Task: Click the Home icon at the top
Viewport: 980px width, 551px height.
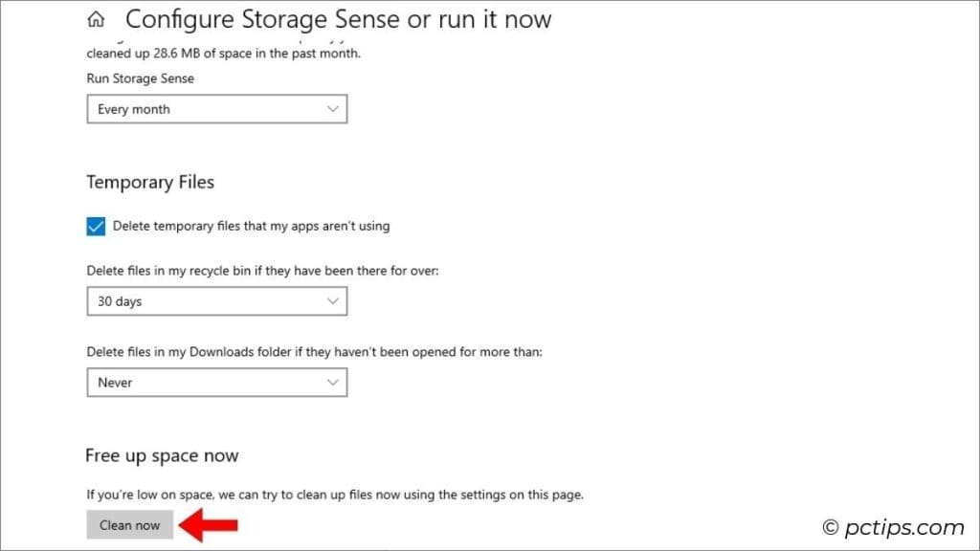Action: tap(95, 18)
